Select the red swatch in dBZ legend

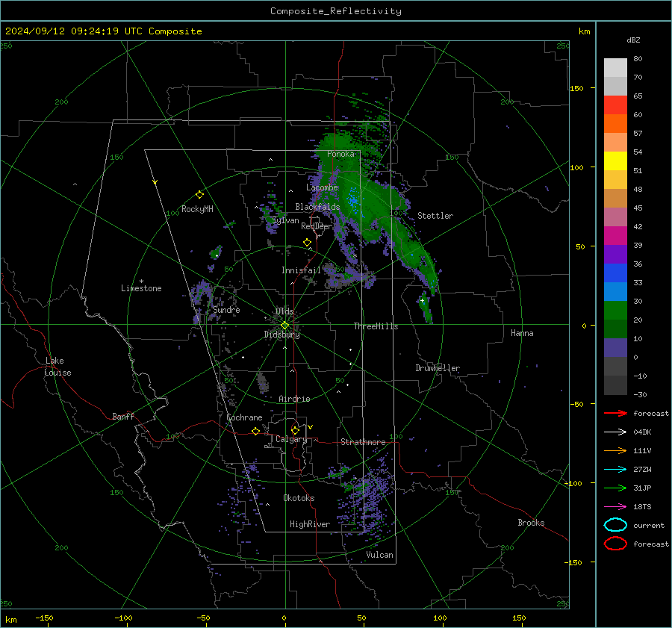pyautogui.click(x=615, y=105)
